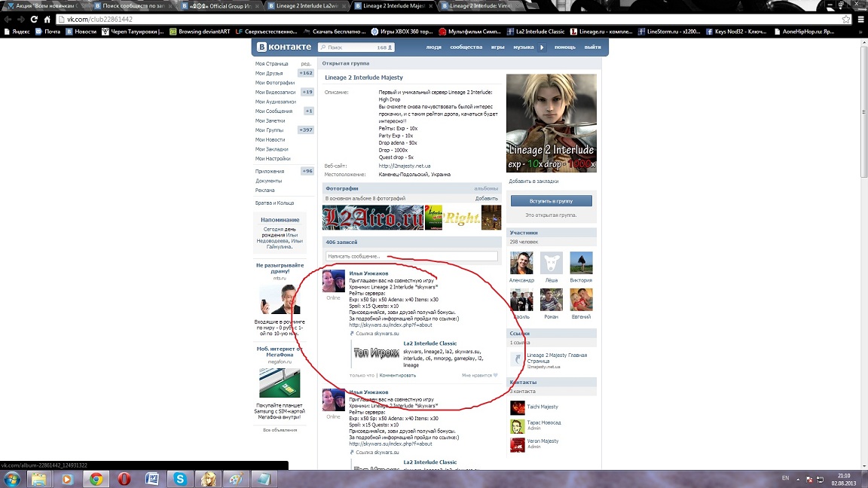This screenshot has height=488, width=868.
Task: Click альбомы link in Фотографии
Action: [486, 188]
